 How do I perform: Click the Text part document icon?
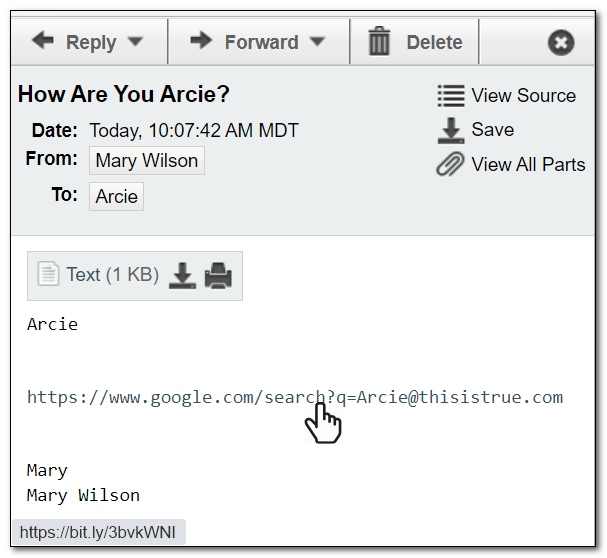pos(48,274)
